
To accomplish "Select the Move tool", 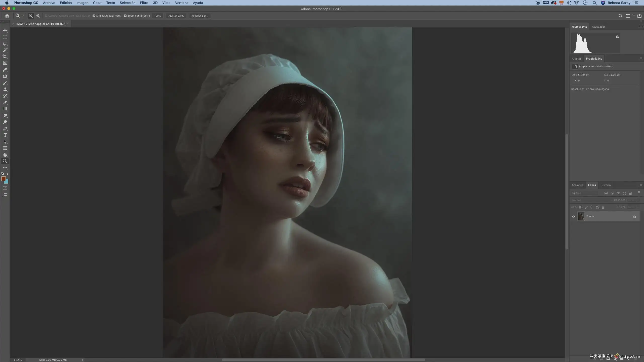I will tap(5, 30).
